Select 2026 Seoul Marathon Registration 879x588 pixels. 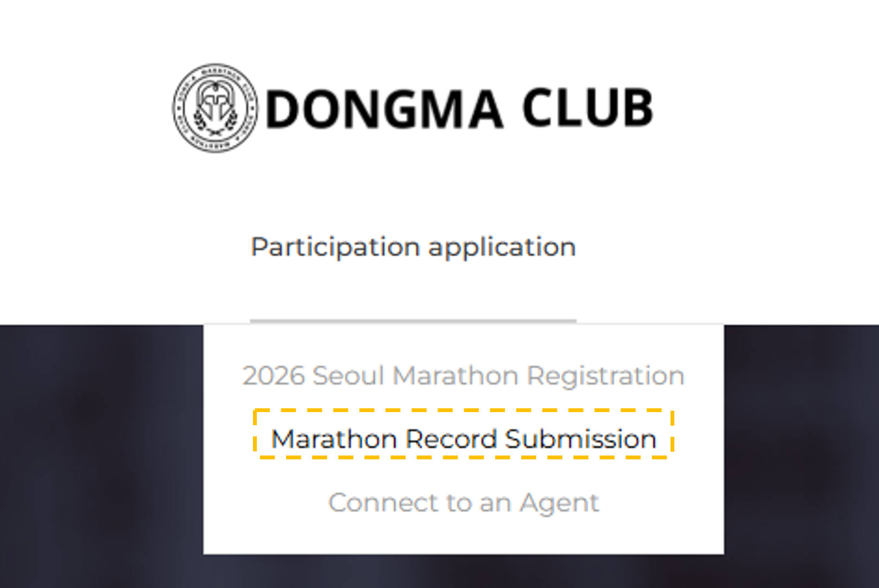coord(463,376)
